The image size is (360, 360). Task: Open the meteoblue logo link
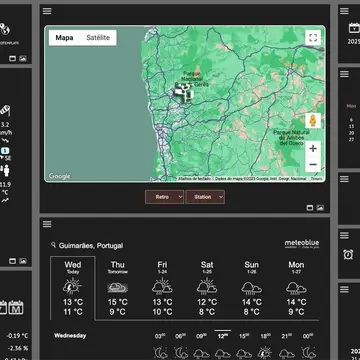pos(302,244)
